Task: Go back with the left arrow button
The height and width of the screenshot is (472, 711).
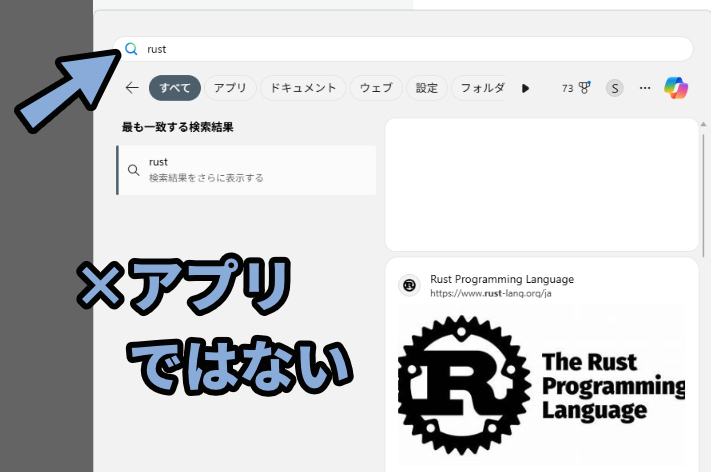Action: [x=132, y=88]
